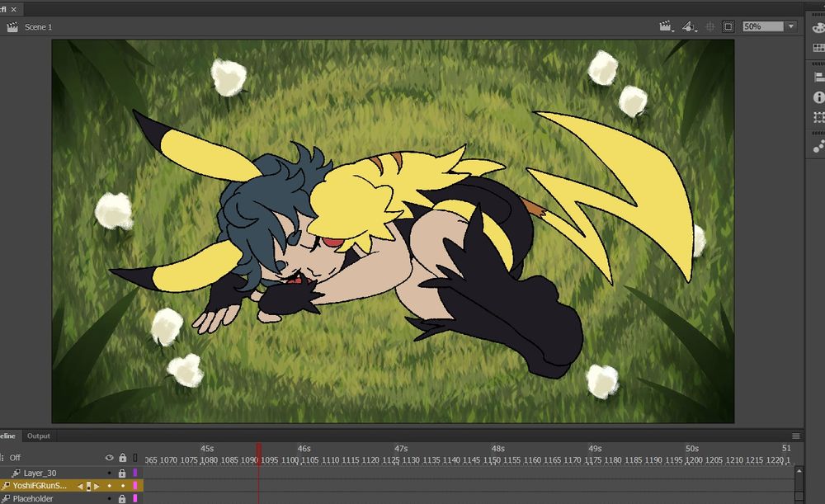Click the red playhead marker
The image size is (825, 504).
pos(259,454)
